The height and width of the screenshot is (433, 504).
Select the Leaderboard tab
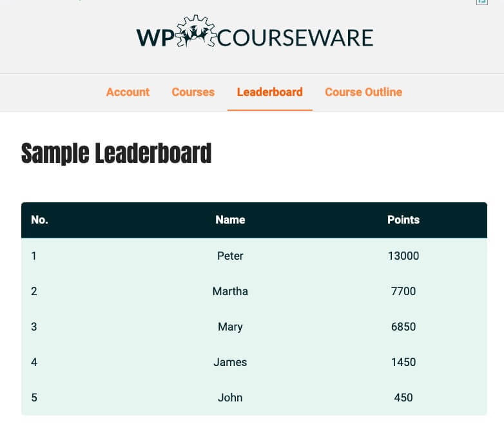coord(269,92)
